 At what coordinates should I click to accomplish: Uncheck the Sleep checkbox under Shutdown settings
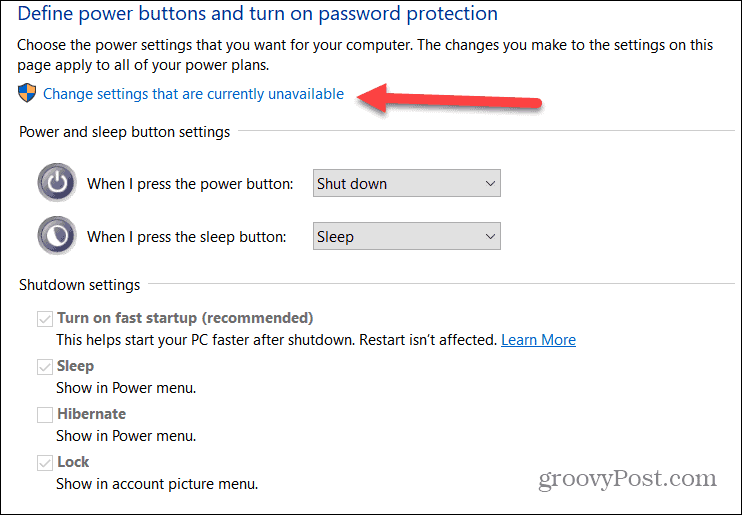(44, 367)
